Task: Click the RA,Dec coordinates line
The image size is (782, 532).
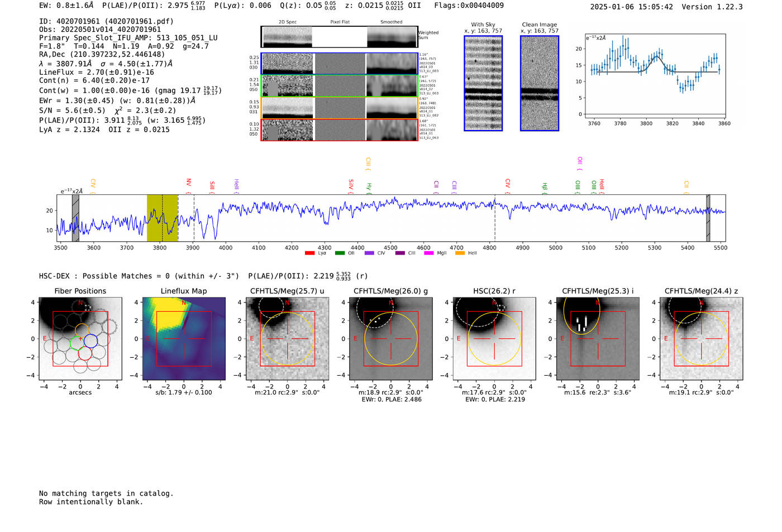Action: [102, 54]
